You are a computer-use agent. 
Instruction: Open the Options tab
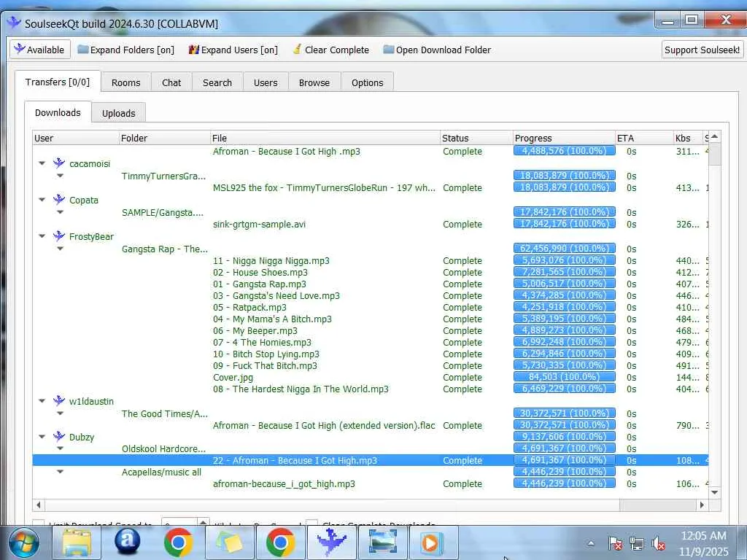point(368,82)
